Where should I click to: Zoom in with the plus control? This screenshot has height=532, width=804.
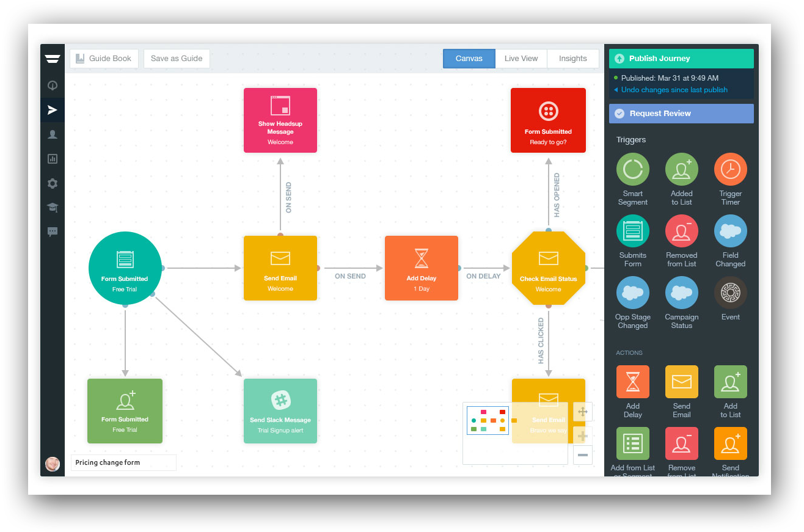[583, 435]
